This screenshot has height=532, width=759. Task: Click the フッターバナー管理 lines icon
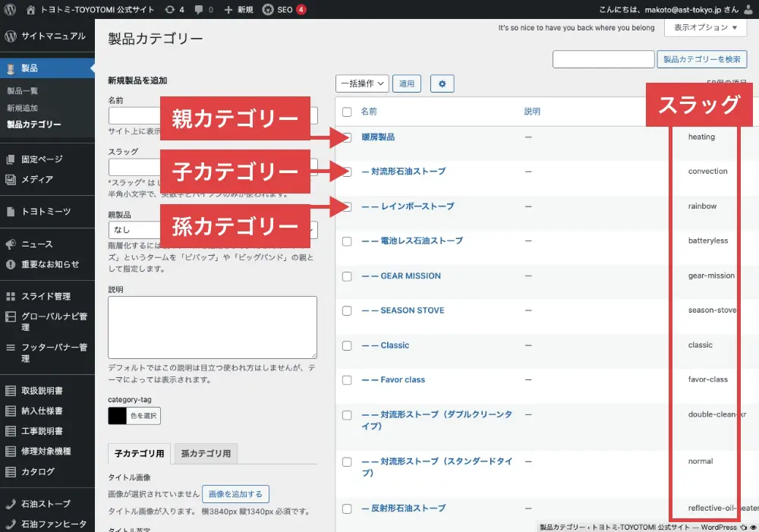tap(11, 348)
